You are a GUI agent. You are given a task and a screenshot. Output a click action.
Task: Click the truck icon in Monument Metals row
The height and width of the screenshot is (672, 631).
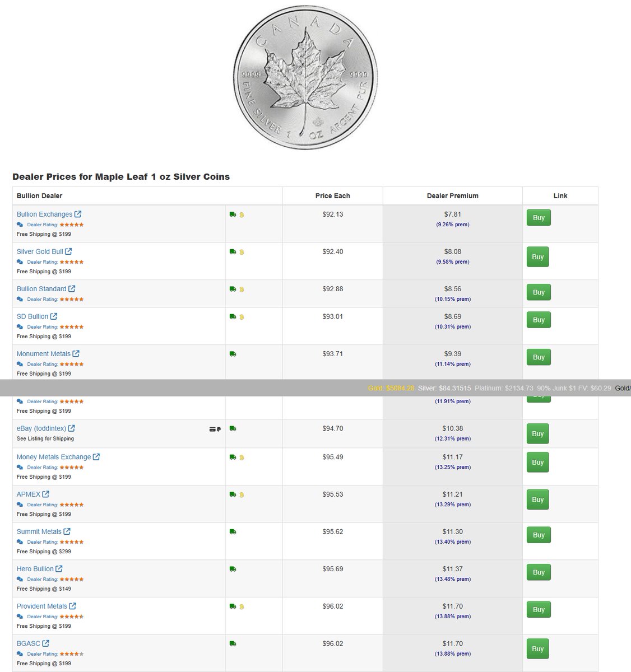tap(233, 354)
